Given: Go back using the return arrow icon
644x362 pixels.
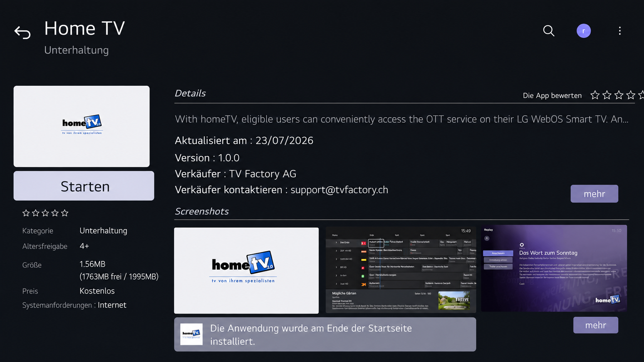Looking at the screenshot, I should click(x=22, y=32).
